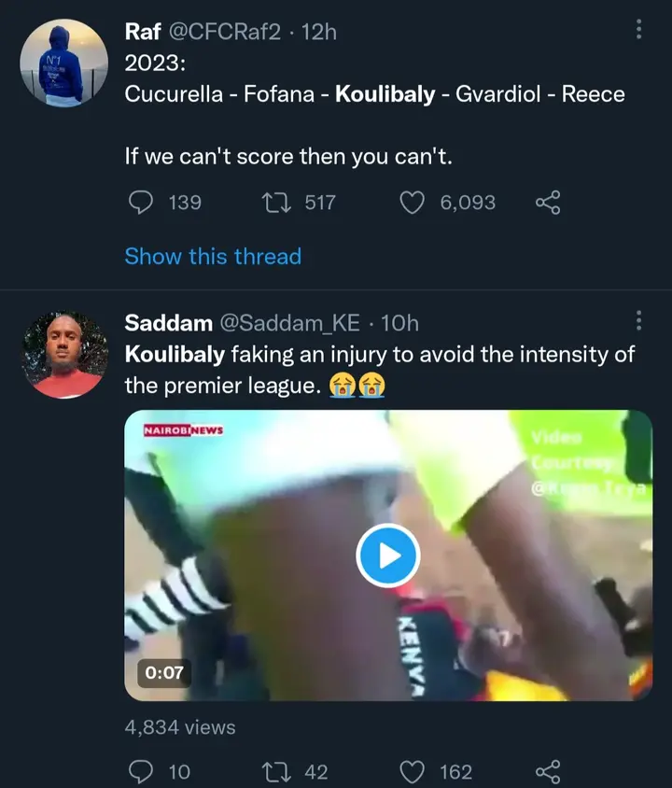Click the 4,834 views count
This screenshot has width=672, height=788.
[180, 727]
